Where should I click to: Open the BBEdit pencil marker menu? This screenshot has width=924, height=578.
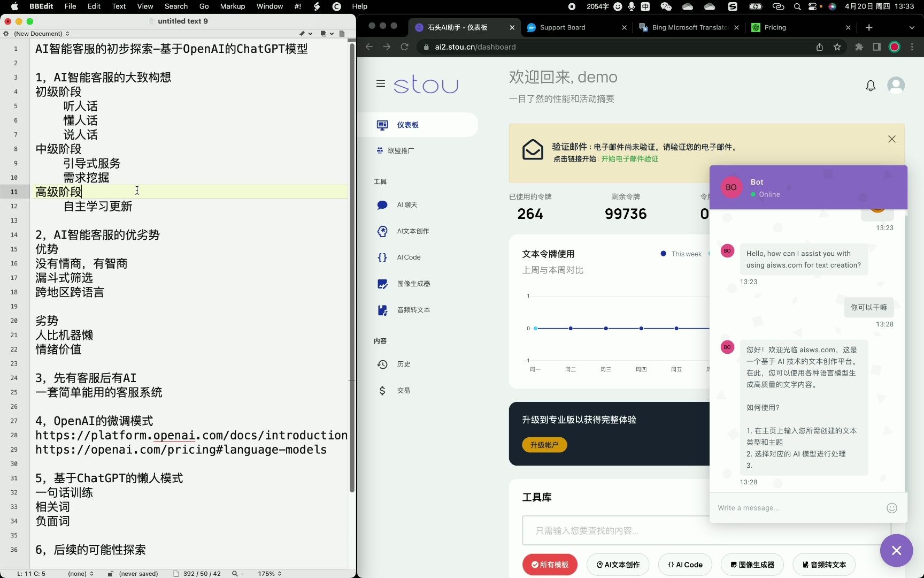(305, 33)
